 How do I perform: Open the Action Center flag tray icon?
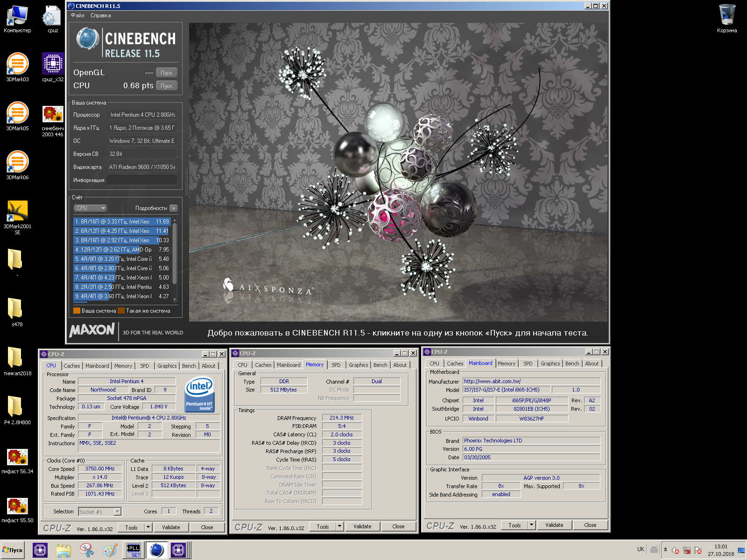point(698,551)
